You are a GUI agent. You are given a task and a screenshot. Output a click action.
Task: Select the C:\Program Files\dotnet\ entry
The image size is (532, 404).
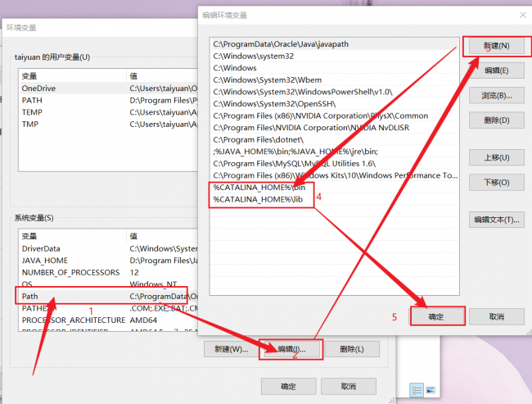335,139
